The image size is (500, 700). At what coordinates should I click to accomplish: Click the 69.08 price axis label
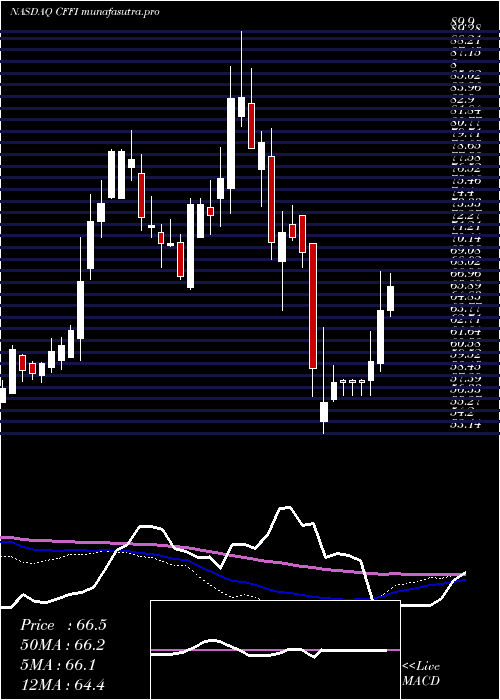465,251
